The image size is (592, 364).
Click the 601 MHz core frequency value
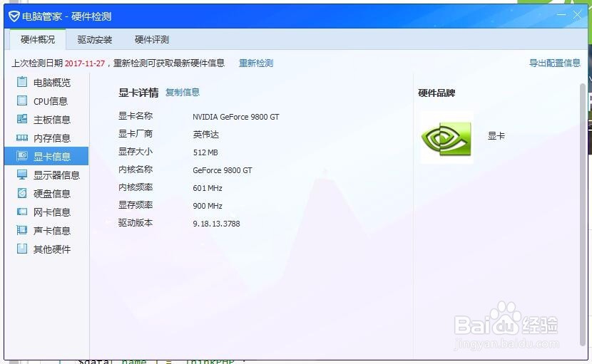(x=208, y=188)
